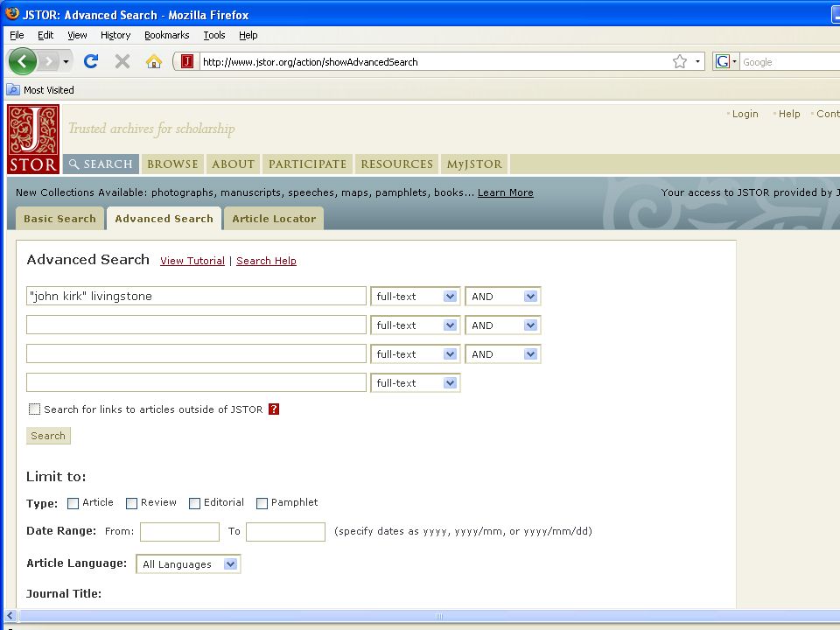Open the search engine selector dropdown arrow
This screenshot has height=630, width=840.
(x=734, y=61)
